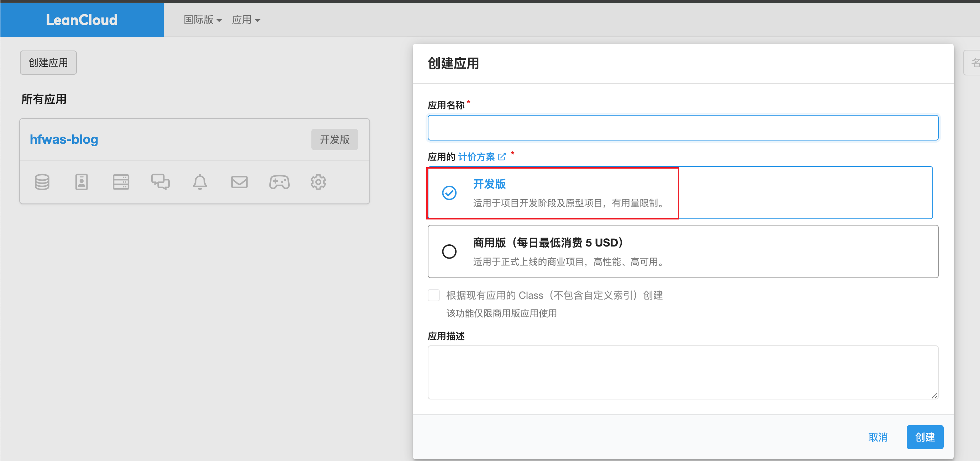The image size is (980, 461).
Task: Open the user contact card icon
Action: tap(81, 182)
